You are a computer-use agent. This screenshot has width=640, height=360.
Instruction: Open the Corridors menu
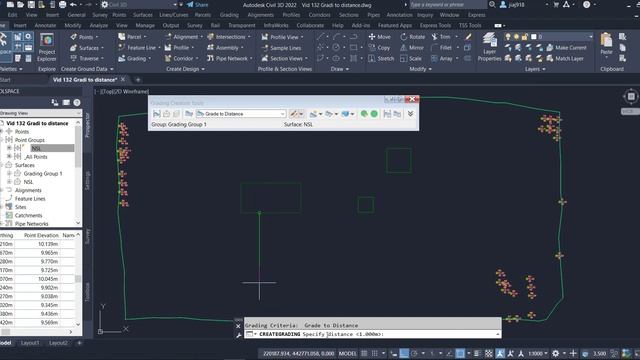click(x=319, y=15)
